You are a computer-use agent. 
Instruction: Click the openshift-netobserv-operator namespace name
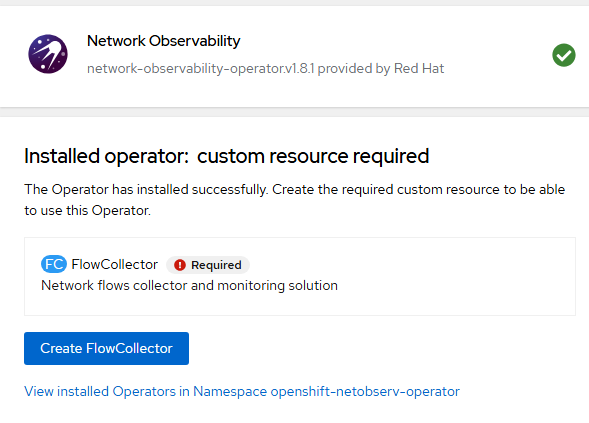365,391
